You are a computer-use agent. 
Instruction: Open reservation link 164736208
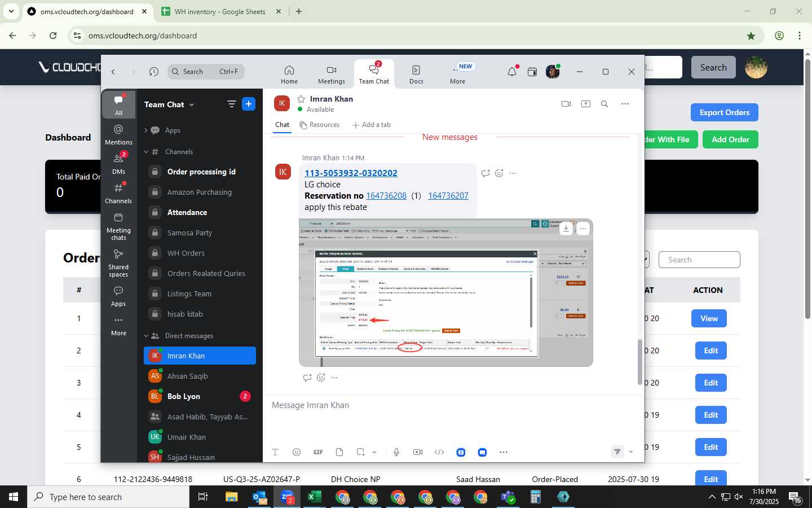(x=386, y=196)
